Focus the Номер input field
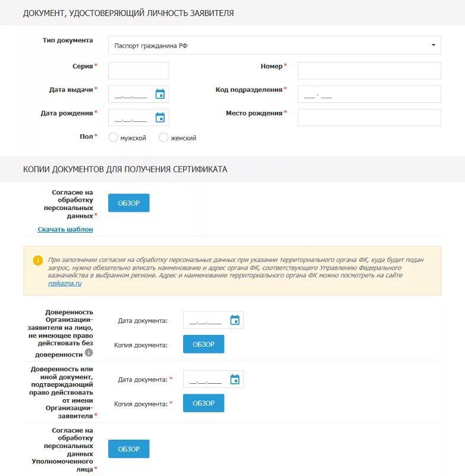The width and height of the screenshot is (465, 476). [x=369, y=71]
